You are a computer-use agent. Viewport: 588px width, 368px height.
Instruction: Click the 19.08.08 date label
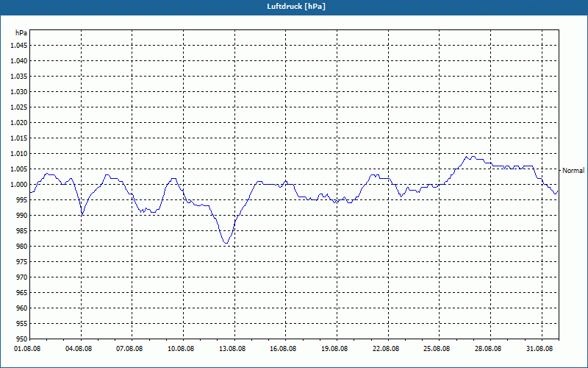tap(334, 349)
